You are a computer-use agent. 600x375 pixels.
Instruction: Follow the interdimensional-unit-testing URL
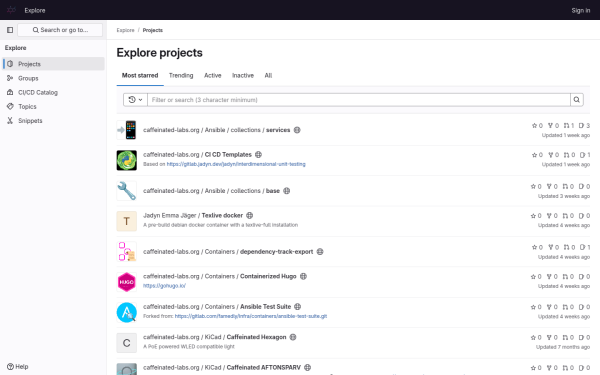(x=236, y=164)
